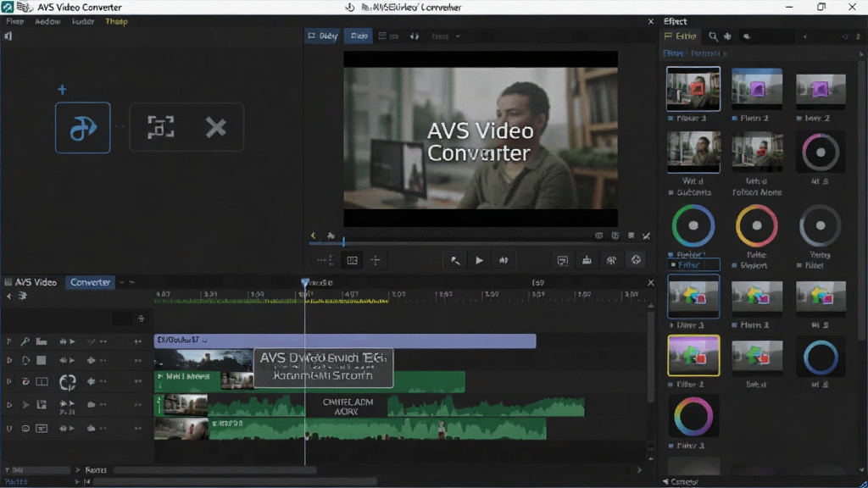Expand the second timeline track
This screenshot has width=868, height=488.
pos(8,360)
